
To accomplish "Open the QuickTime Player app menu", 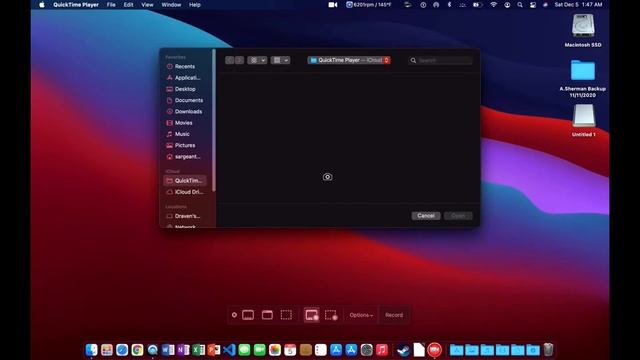I will click(x=76, y=5).
